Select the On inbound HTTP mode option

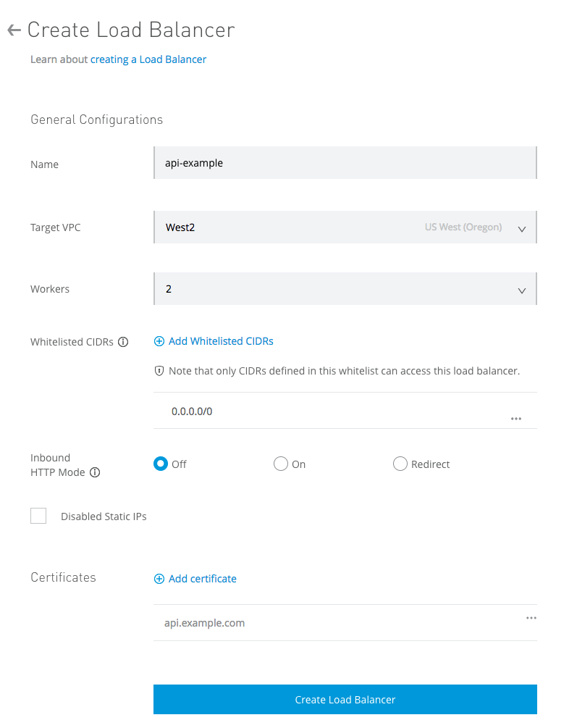point(280,464)
